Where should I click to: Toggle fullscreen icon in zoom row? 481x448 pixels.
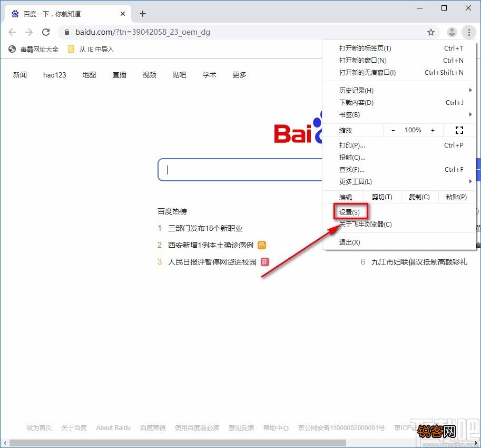click(459, 130)
